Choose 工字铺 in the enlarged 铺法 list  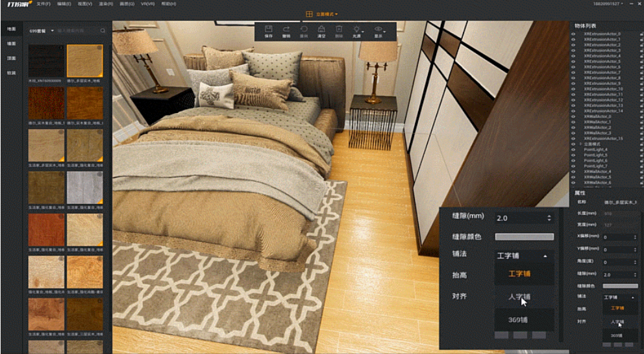click(x=524, y=274)
